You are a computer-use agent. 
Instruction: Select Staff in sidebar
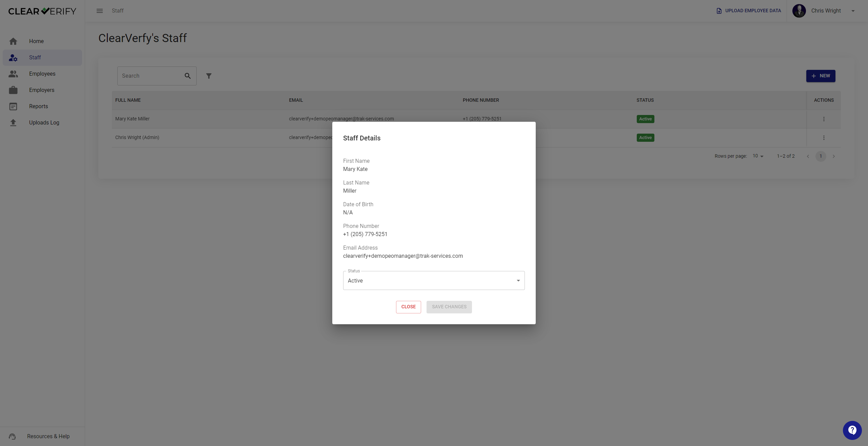pyautogui.click(x=42, y=58)
